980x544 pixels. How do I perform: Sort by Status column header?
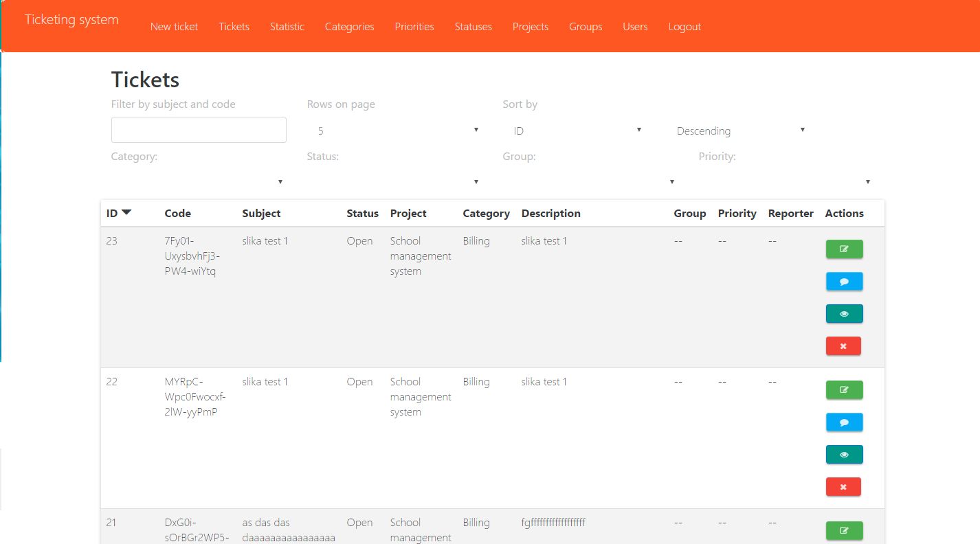pos(363,214)
